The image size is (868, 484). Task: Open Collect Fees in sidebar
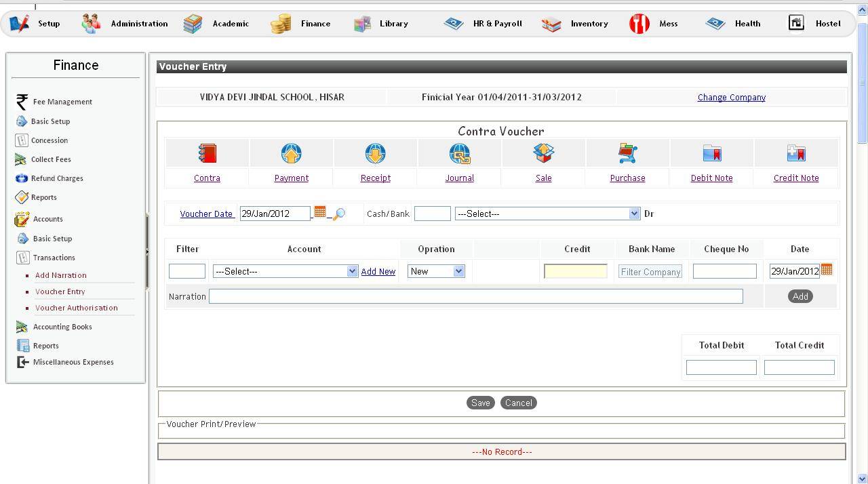[51, 159]
